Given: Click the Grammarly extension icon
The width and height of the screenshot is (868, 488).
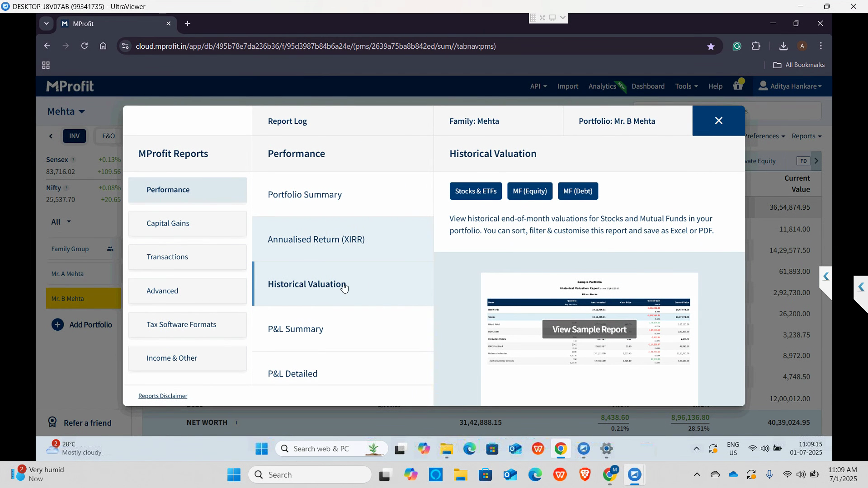Looking at the screenshot, I should [737, 46].
